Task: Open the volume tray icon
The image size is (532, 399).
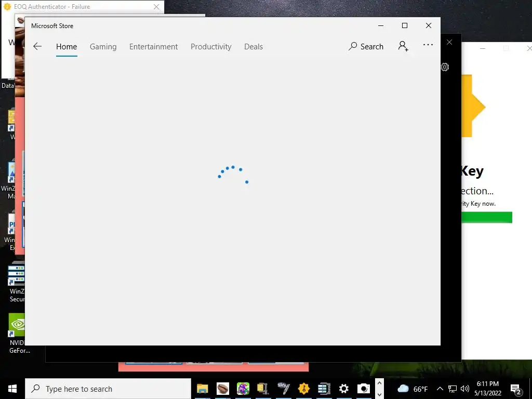Action: [465, 389]
